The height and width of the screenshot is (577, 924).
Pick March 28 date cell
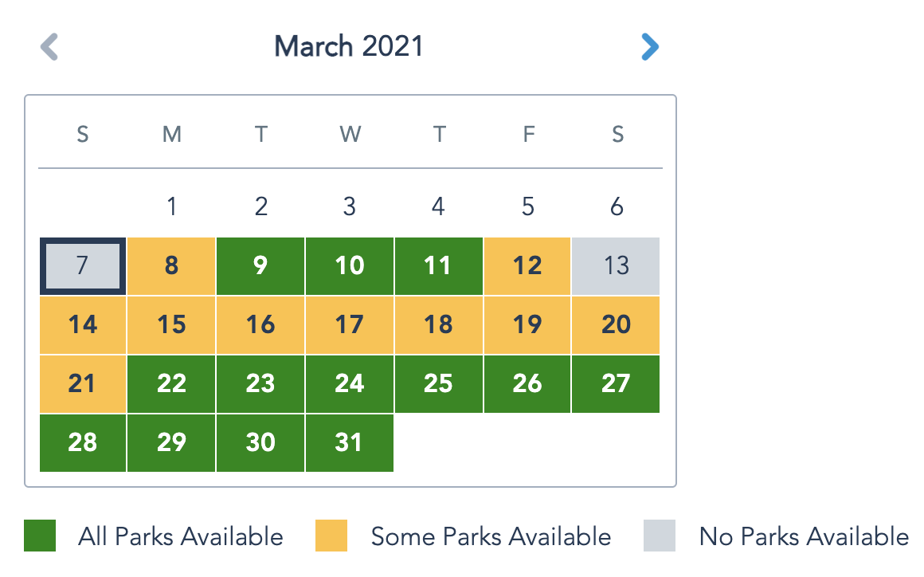tap(82, 443)
